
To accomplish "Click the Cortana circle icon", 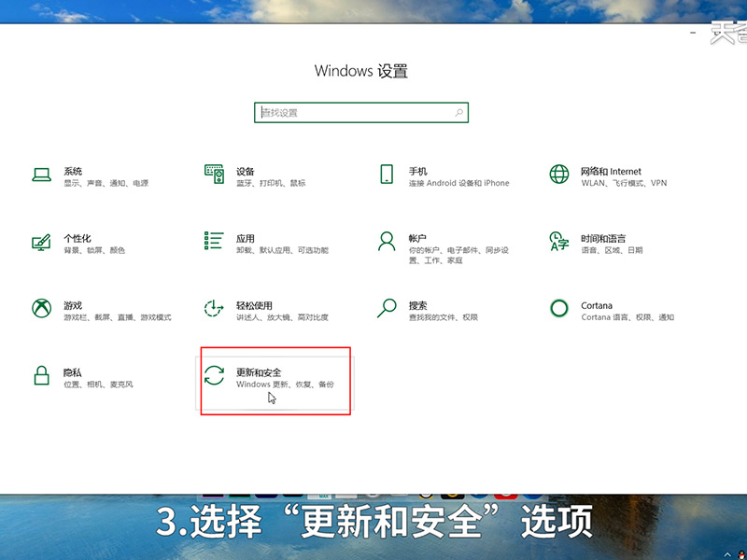I will 558,308.
